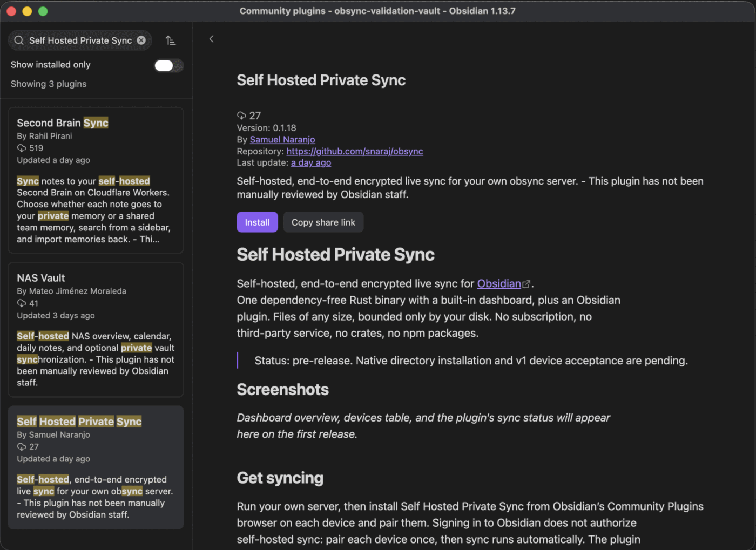Viewport: 756px width, 550px height.
Task: Click download icon next to 519
Action: [x=22, y=148]
